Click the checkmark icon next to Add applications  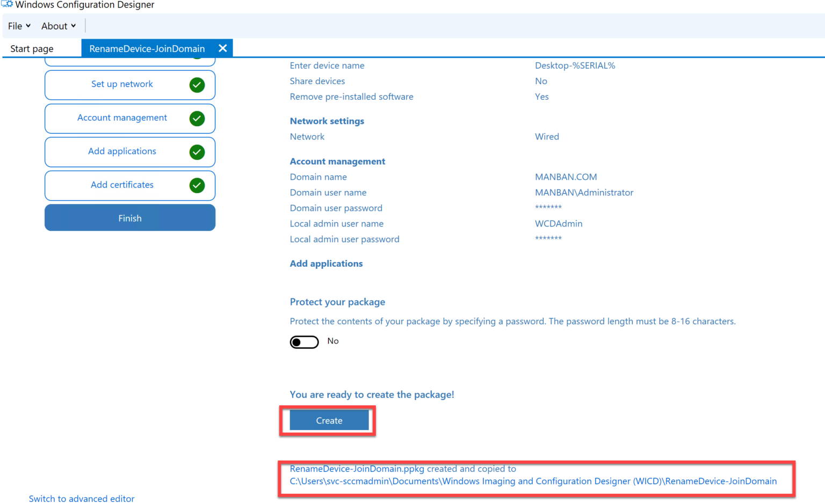coord(197,151)
